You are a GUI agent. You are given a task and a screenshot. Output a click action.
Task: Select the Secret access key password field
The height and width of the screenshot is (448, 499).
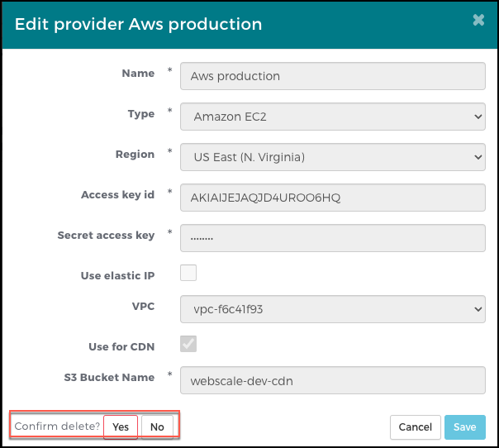(332, 238)
